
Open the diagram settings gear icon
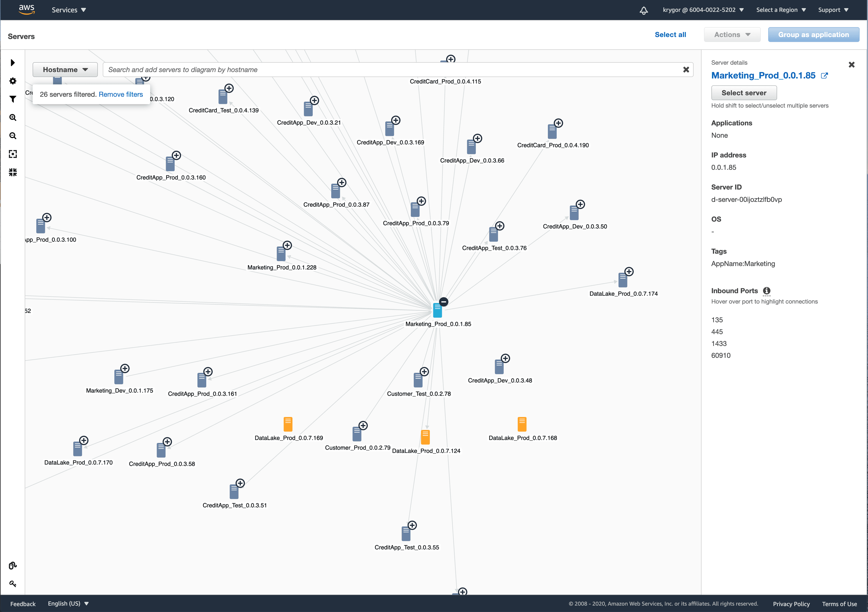point(13,81)
